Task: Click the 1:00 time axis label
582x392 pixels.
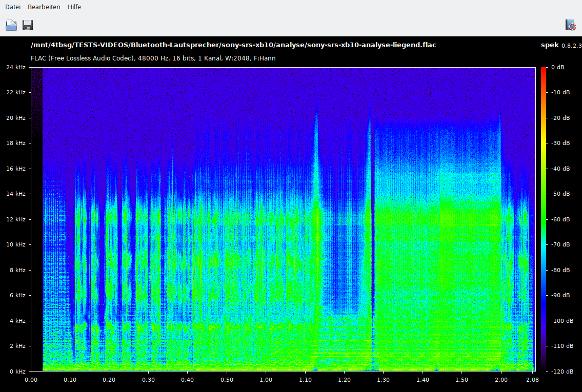Action: [x=266, y=380]
